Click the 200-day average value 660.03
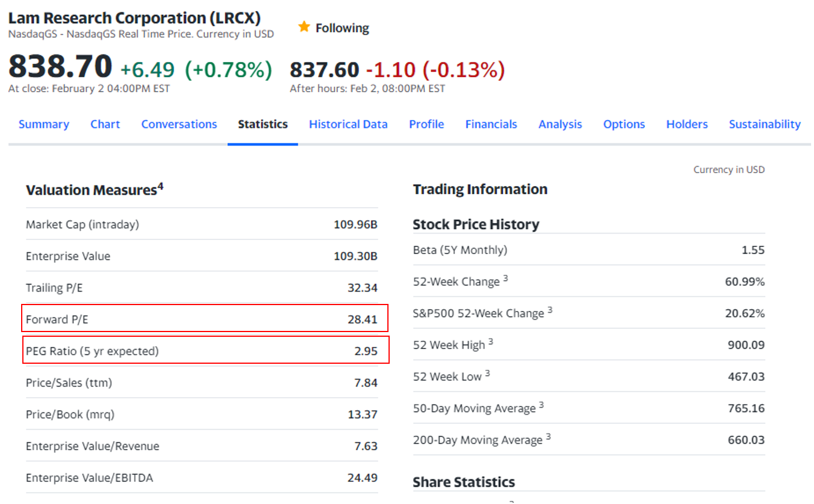814x504 pixels. coord(747,440)
